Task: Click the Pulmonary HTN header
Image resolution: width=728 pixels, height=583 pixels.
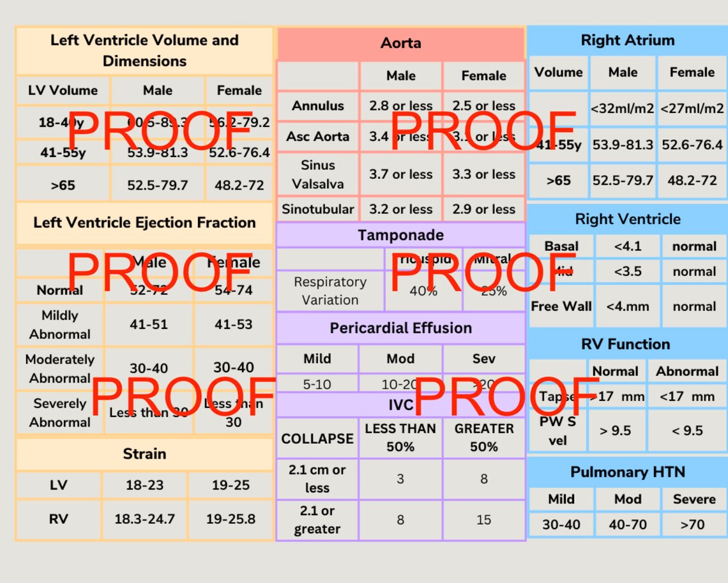Action: coord(627,472)
